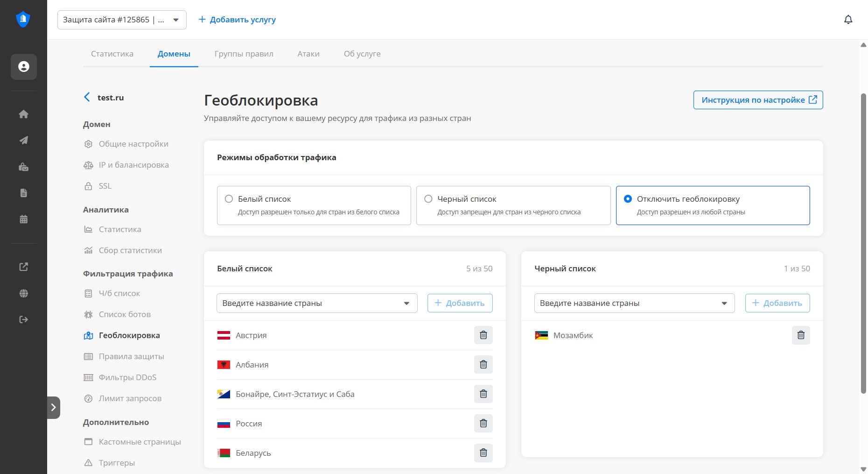The height and width of the screenshot is (474, 868).
Task: Remove Mozambique from the black list
Action: [x=800, y=335]
